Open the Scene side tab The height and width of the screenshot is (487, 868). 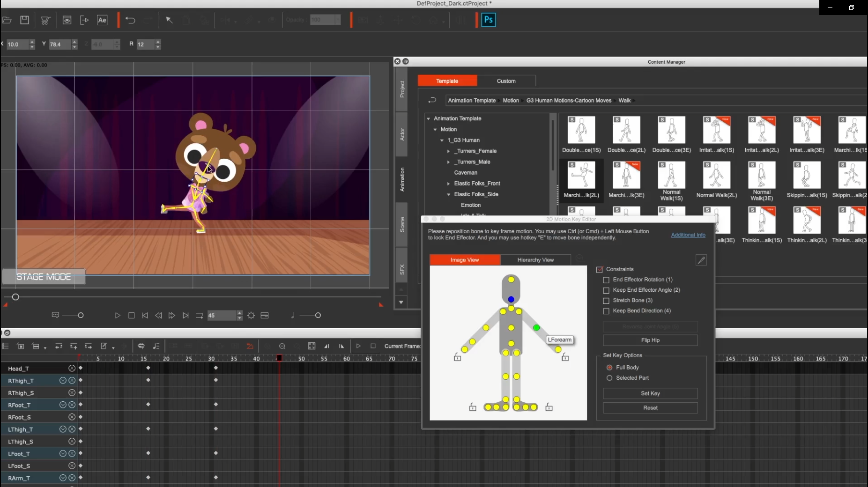tap(402, 225)
